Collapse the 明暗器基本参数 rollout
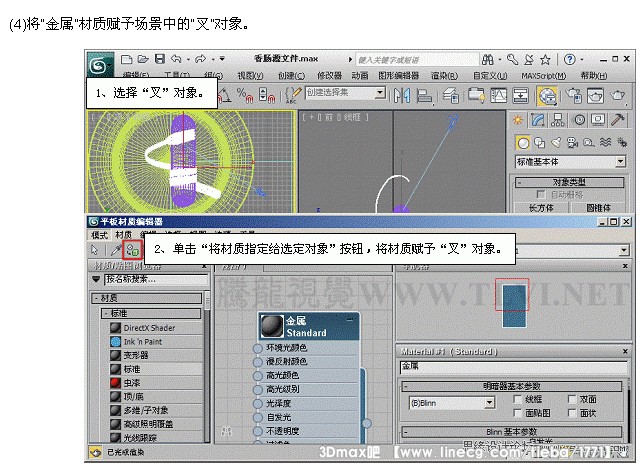 [512, 386]
